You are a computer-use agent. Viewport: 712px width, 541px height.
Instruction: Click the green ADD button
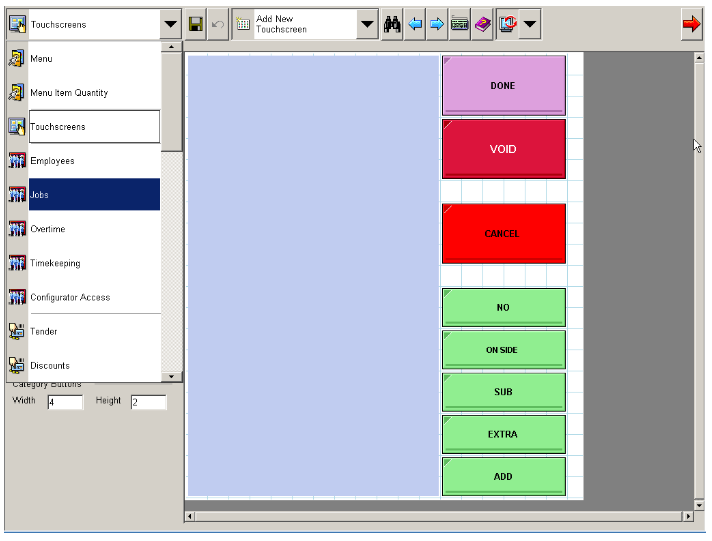coord(504,476)
